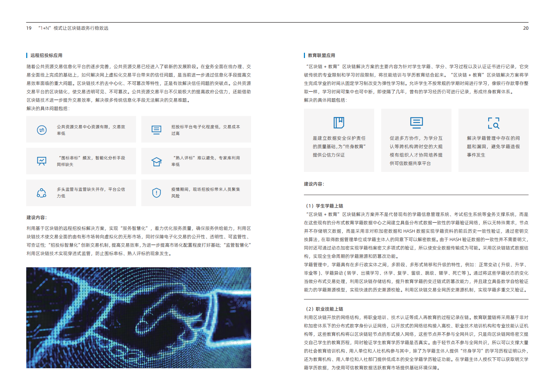This screenshot has width=555, height=392.
Task: Click the chart board icon beside 围标串标频发
Action: 42,161
